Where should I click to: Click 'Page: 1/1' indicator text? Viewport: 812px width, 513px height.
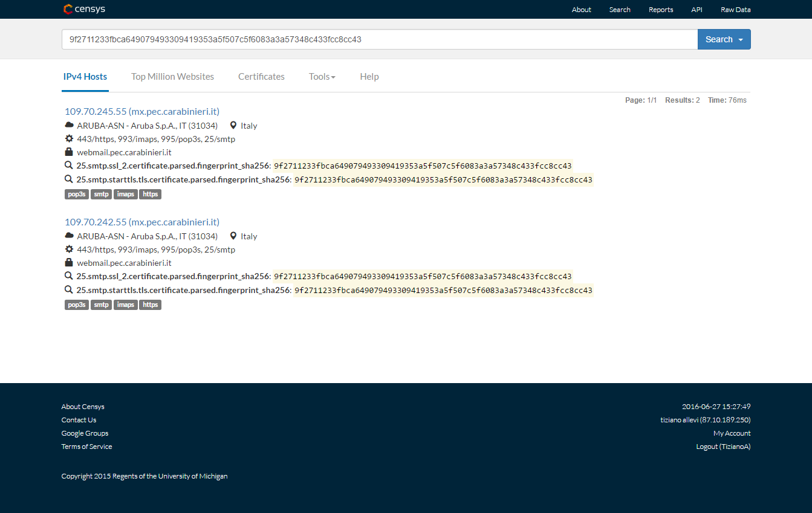[x=641, y=100]
